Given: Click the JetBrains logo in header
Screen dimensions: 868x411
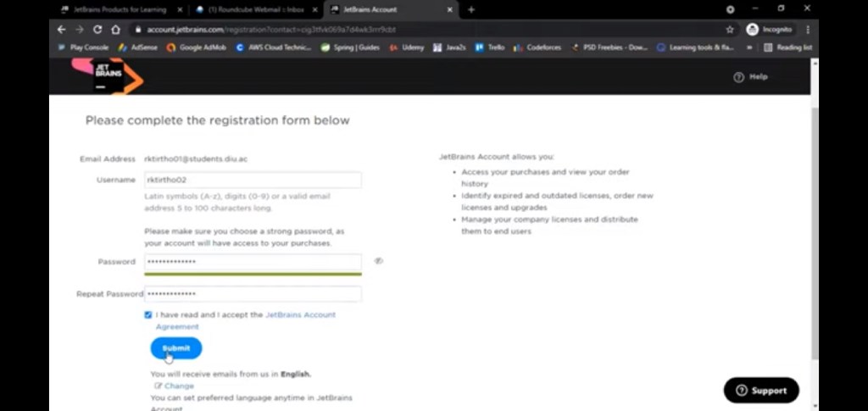Looking at the screenshot, I should pos(108,75).
